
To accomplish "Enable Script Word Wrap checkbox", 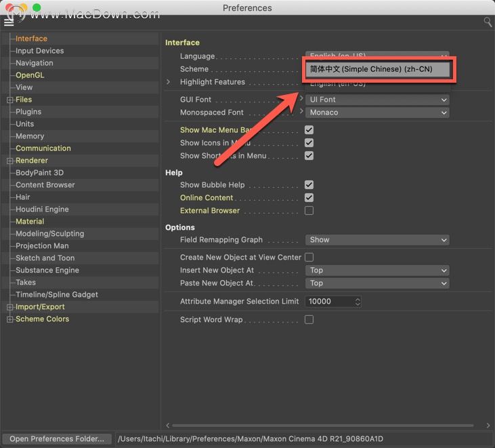I will click(x=309, y=319).
